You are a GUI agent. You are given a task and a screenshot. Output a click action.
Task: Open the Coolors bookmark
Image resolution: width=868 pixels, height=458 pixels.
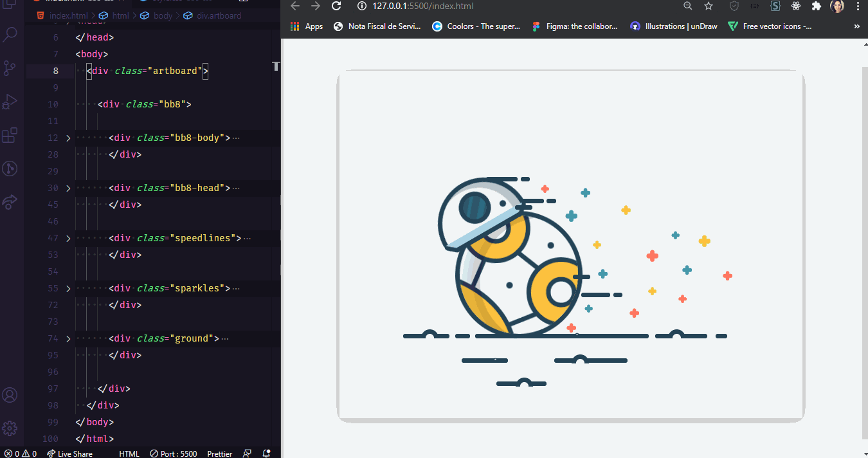point(476,26)
